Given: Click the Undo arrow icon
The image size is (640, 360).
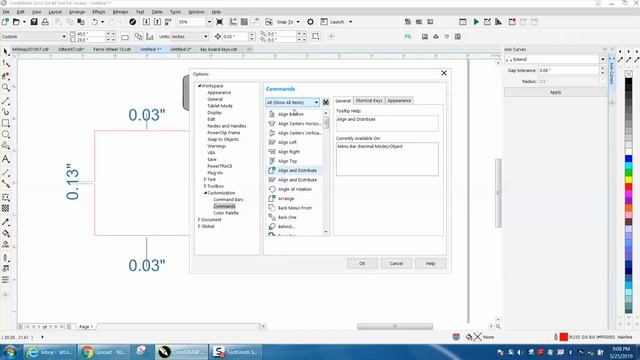Looking at the screenshot, I should click(95, 22).
